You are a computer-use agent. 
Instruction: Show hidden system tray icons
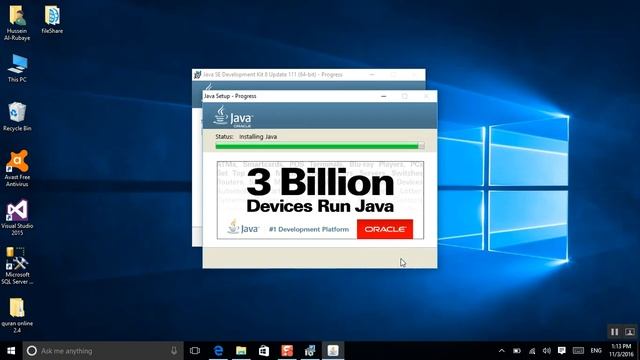point(502,351)
